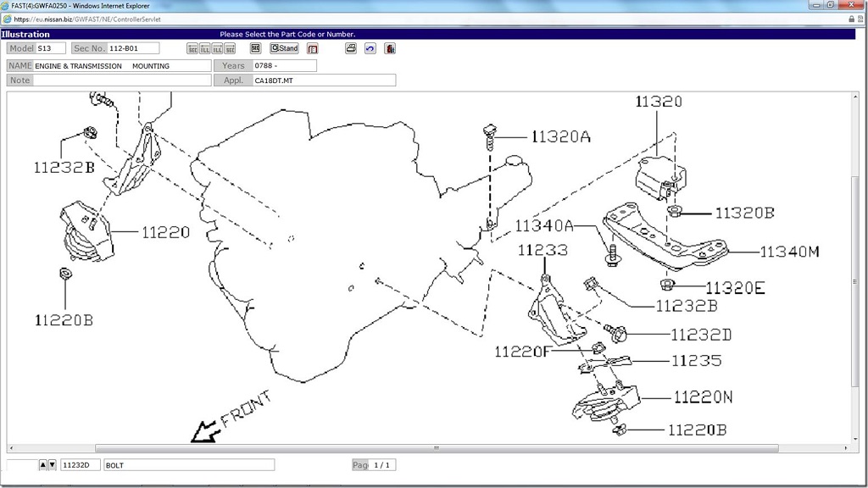Click the exit door icon
Screen dimensions: 868x488
click(390, 48)
